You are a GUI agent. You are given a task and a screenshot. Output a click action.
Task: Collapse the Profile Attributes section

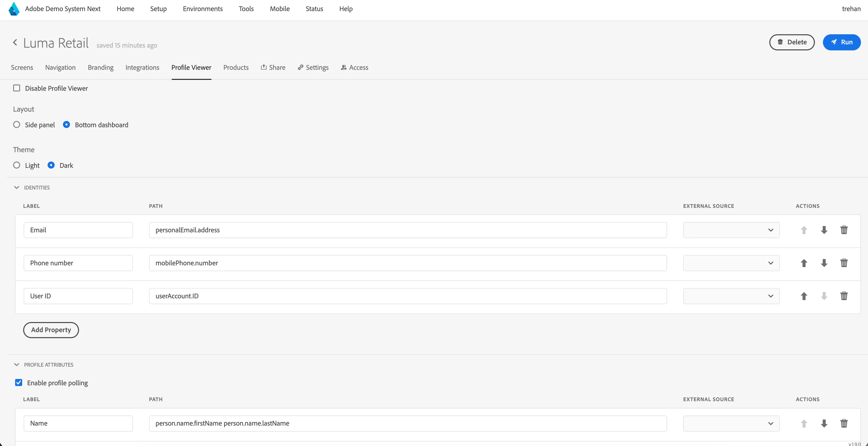[x=17, y=365]
